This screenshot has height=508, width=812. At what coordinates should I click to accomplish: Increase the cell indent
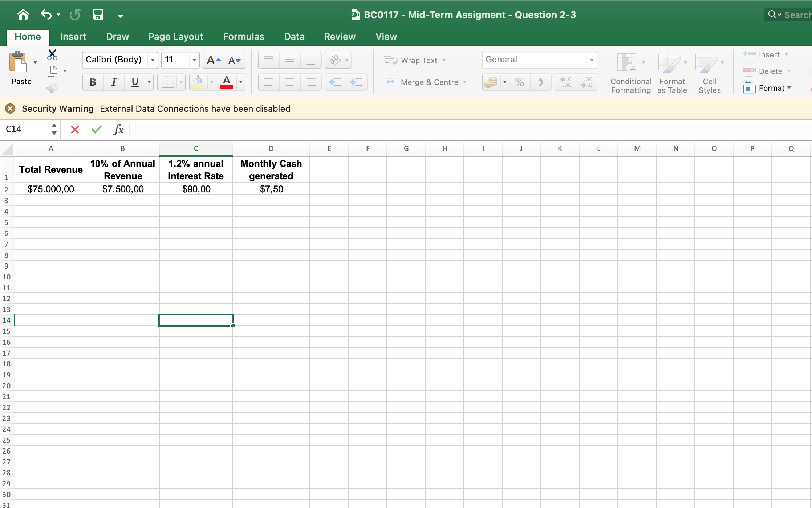[x=356, y=82]
